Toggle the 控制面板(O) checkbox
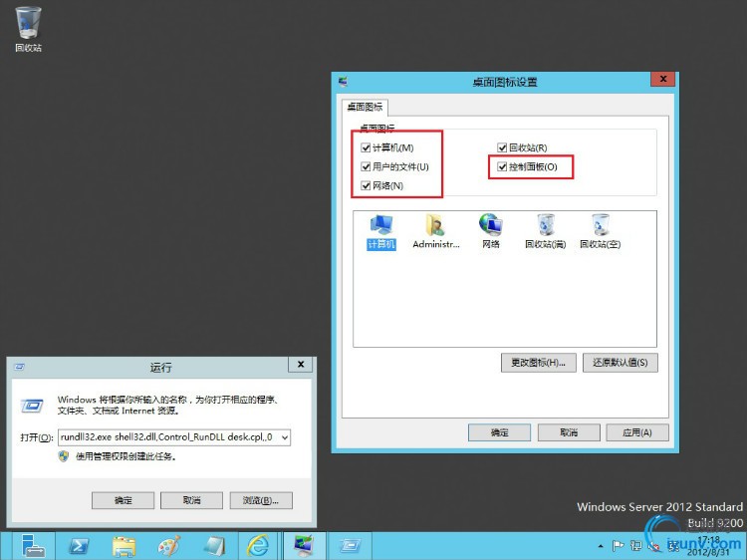The width and height of the screenshot is (747, 560). point(502,166)
